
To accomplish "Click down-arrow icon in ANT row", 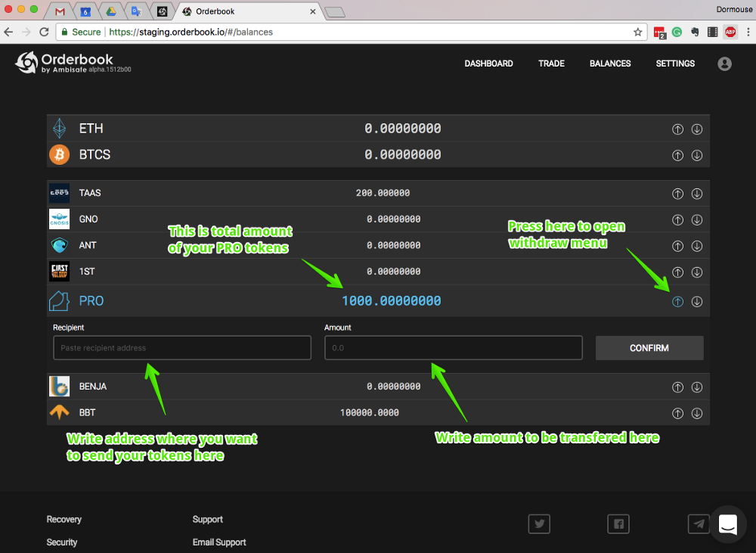I will pyautogui.click(x=697, y=246).
